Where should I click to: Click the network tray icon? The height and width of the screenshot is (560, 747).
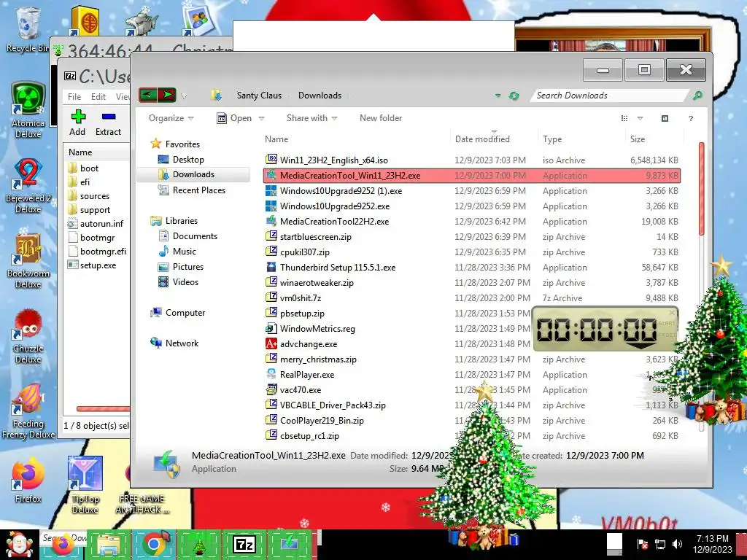point(659,544)
